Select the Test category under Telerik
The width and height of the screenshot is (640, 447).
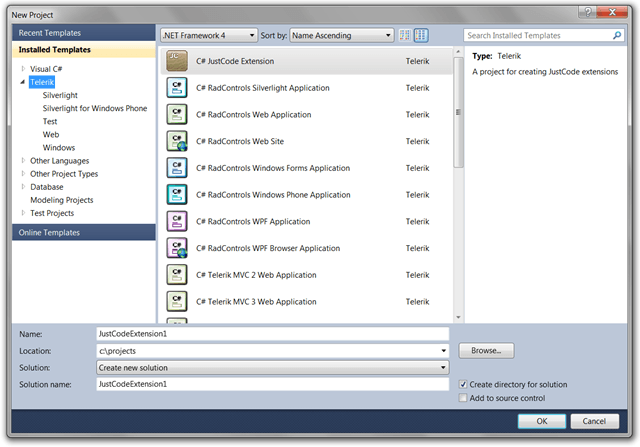(x=50, y=121)
